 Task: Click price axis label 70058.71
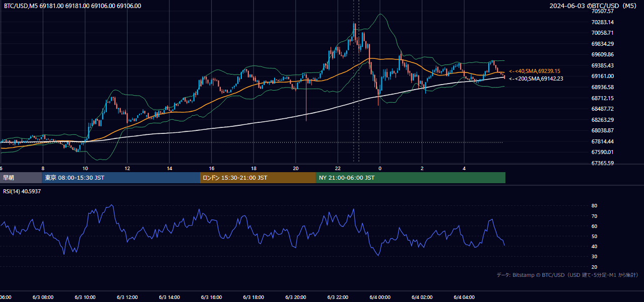pyautogui.click(x=603, y=33)
